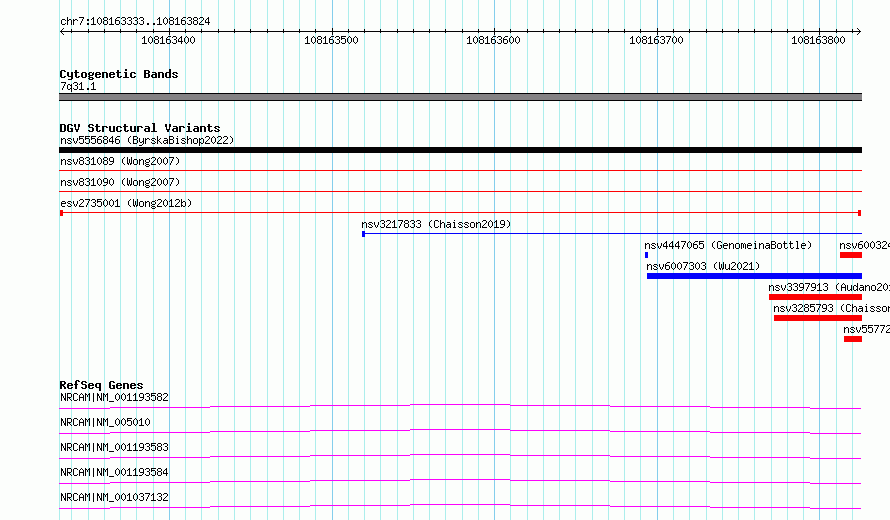Click the blue nsv6007303 (Wu2021) variant bar
This screenshot has height=520, width=890.
click(x=754, y=276)
